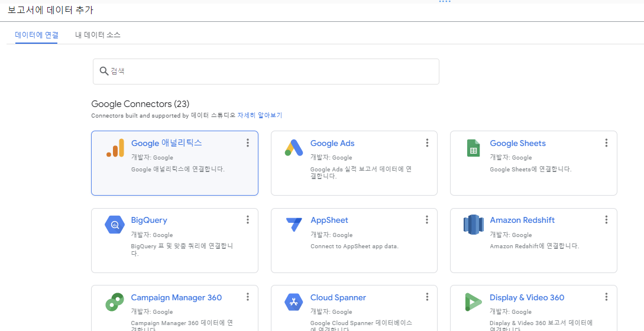Click the dotted drag handle at top

click(445, 2)
